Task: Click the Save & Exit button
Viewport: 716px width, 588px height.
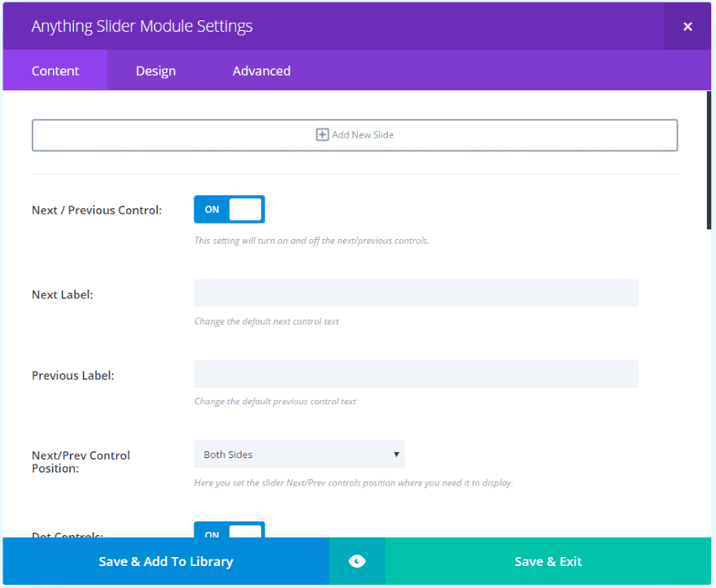Action: coord(548,561)
